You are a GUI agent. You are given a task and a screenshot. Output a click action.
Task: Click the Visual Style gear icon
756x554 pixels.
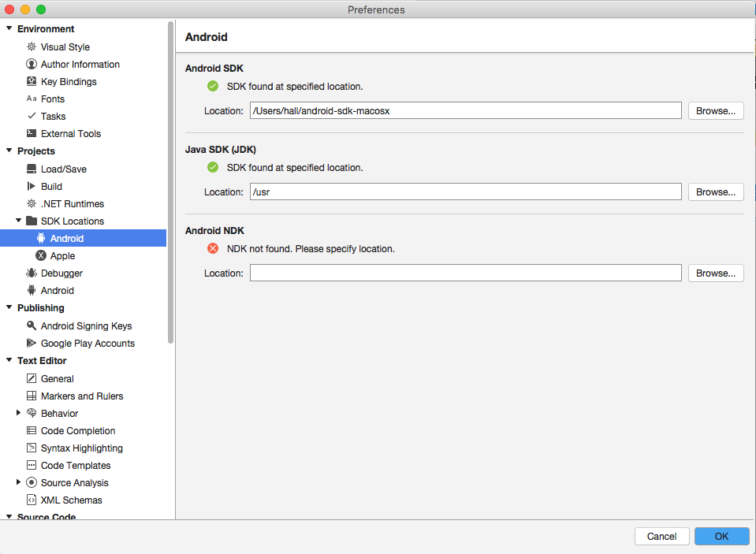(x=32, y=47)
